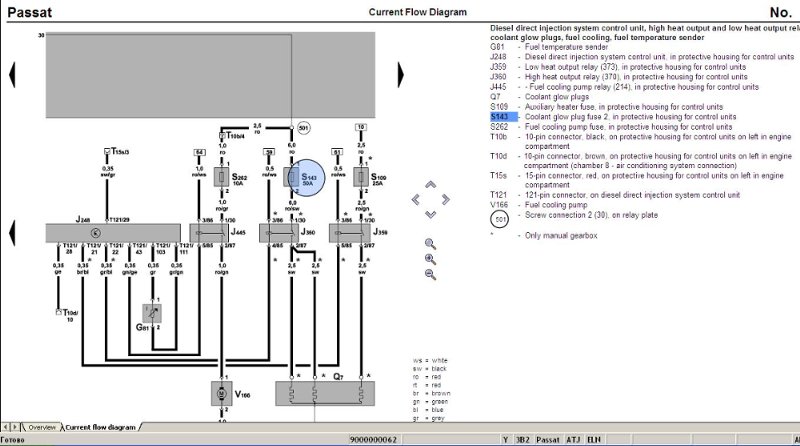Screen dimensions: 800x446
Task: Select T15s 15-pin connector red entry
Action: [x=637, y=180]
